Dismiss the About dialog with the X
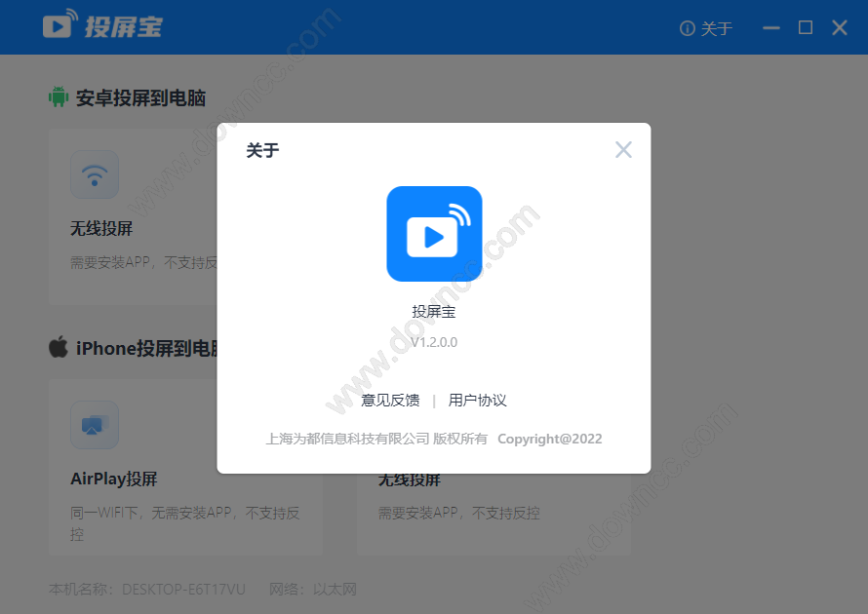Screen dimensions: 868x614 (623, 149)
